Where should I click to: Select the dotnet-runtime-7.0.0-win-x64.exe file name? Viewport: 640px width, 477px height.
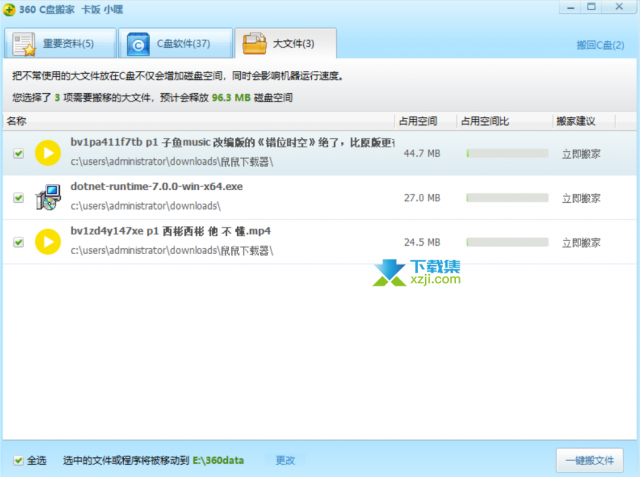(157, 186)
